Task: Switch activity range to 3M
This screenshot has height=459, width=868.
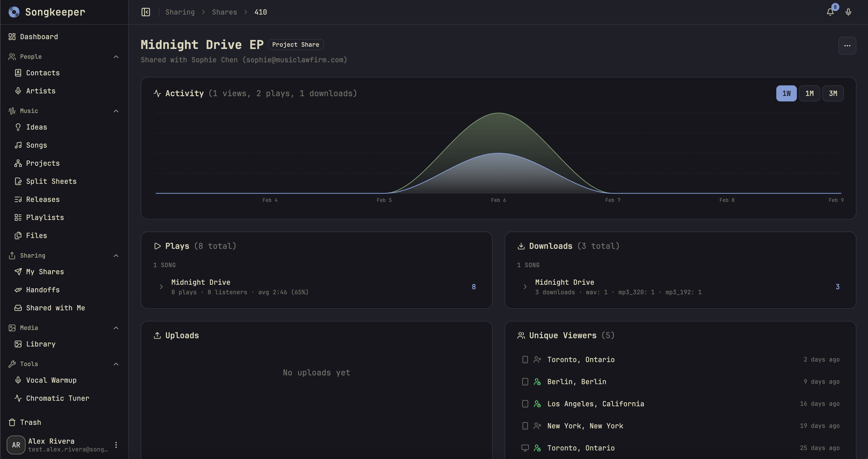Action: [833, 93]
